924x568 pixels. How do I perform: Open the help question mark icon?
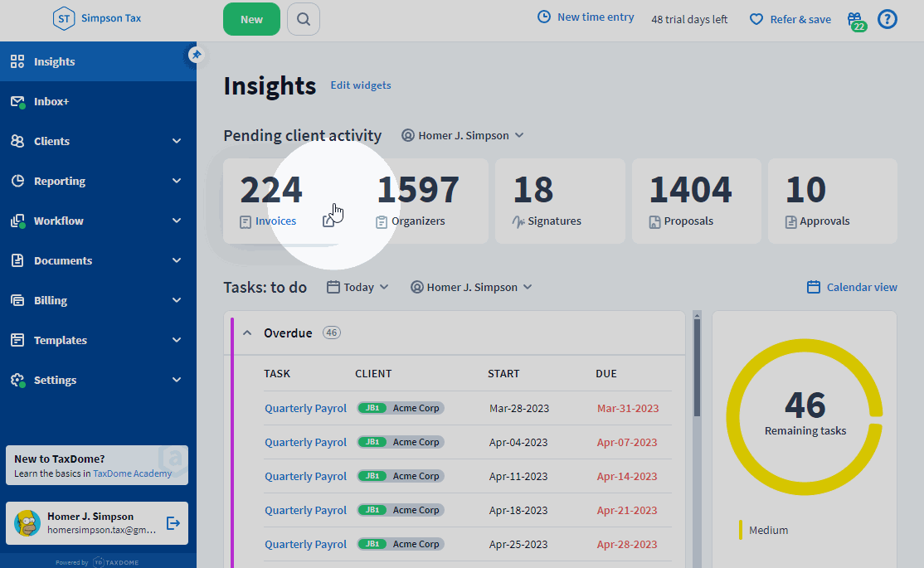coord(887,19)
